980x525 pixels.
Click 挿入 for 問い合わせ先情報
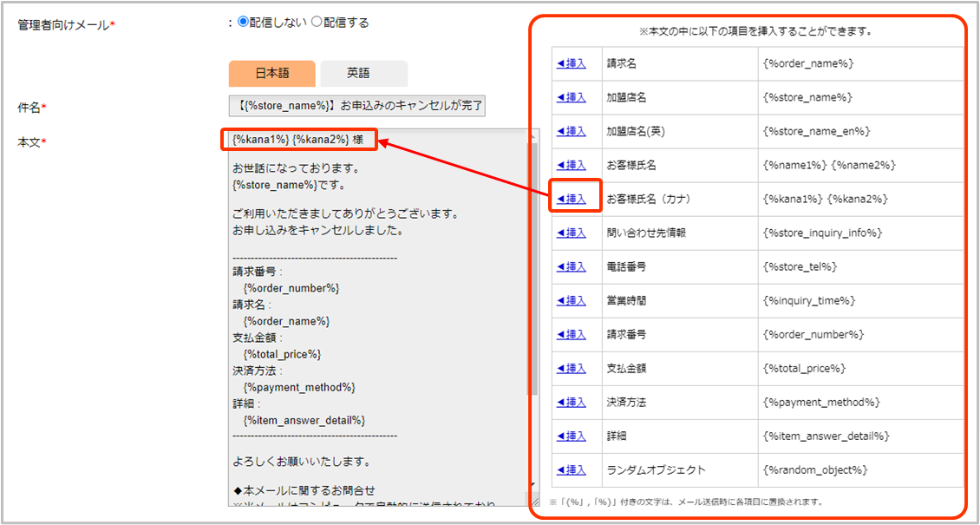point(572,233)
